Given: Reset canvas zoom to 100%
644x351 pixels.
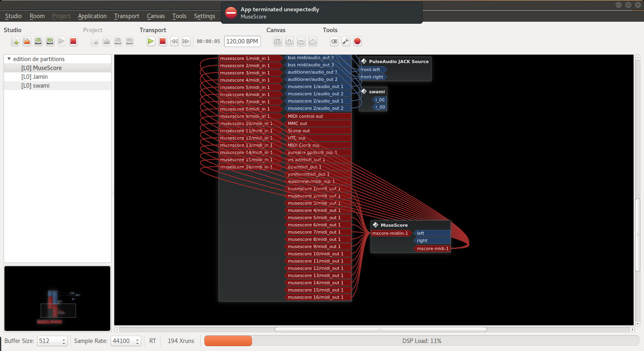Looking at the screenshot, I should [x=313, y=41].
